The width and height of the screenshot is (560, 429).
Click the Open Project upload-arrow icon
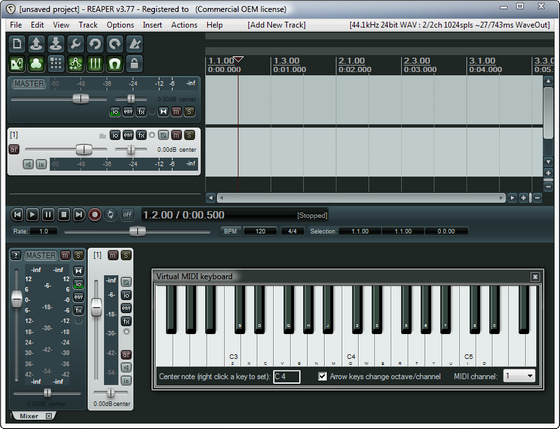point(36,44)
